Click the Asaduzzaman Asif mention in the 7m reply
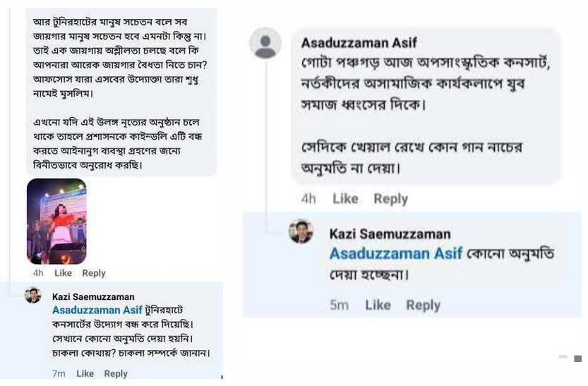Screen dimensions: 588x386 [x=97, y=310]
